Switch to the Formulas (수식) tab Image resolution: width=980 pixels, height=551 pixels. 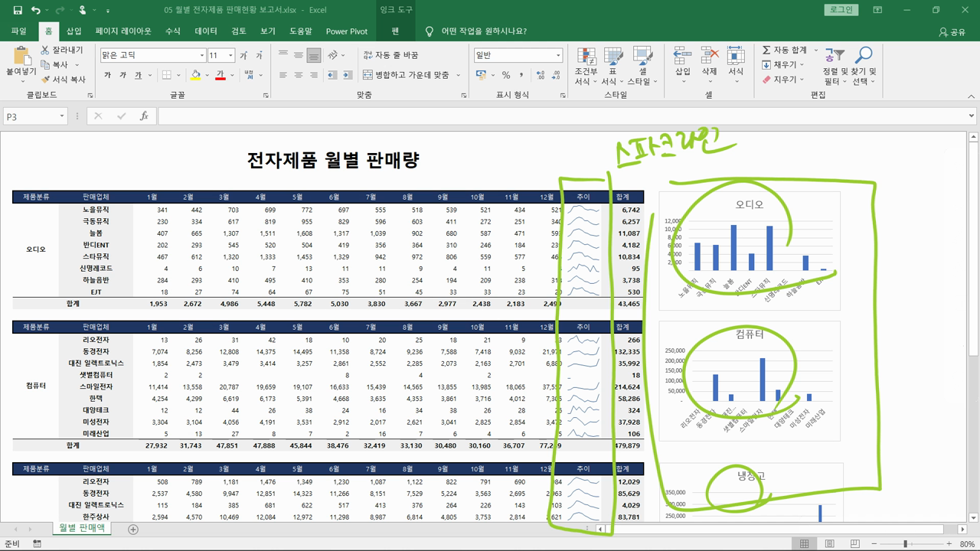click(x=173, y=31)
